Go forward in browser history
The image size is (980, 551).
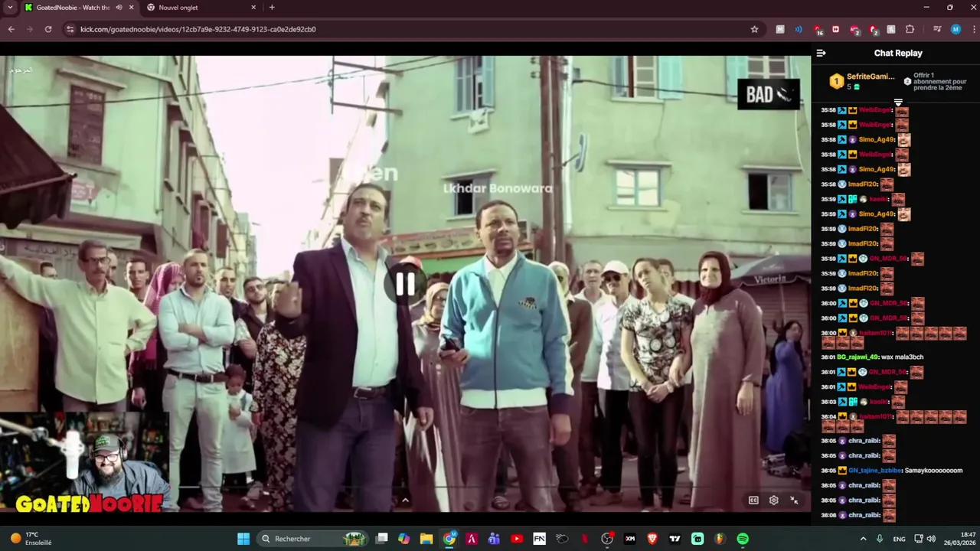tap(30, 29)
